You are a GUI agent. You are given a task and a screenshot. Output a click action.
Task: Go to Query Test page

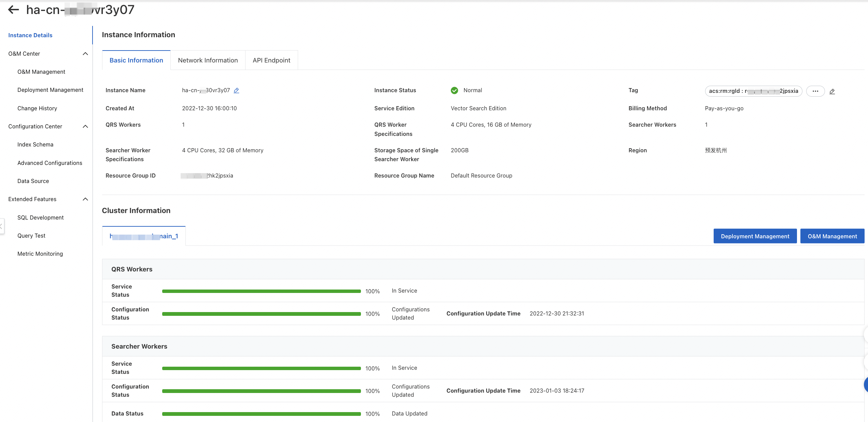point(31,236)
